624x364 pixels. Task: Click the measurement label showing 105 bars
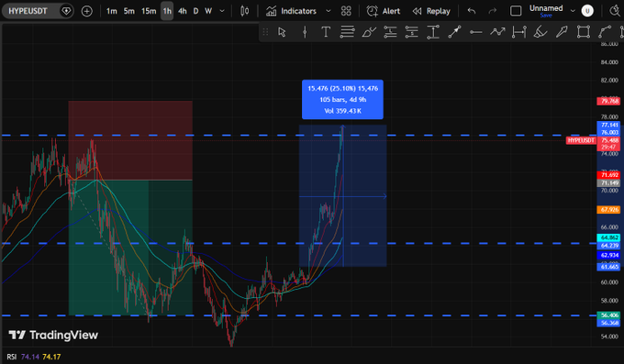[342, 99]
